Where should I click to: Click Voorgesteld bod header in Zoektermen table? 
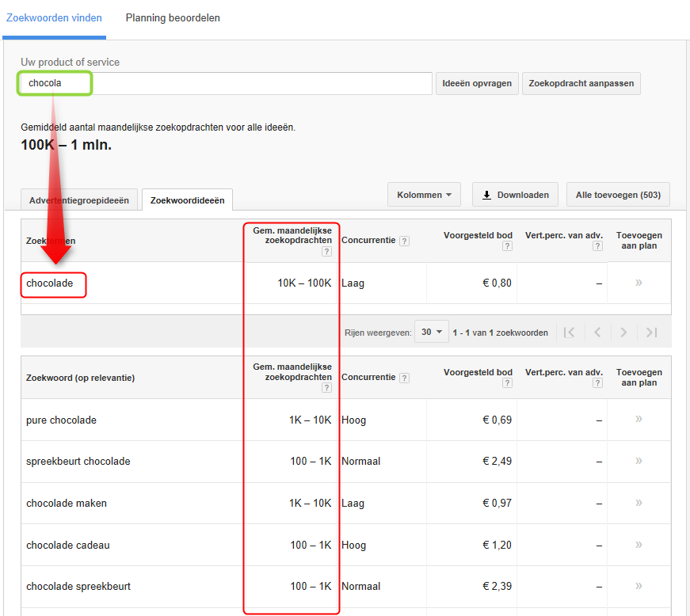[478, 235]
